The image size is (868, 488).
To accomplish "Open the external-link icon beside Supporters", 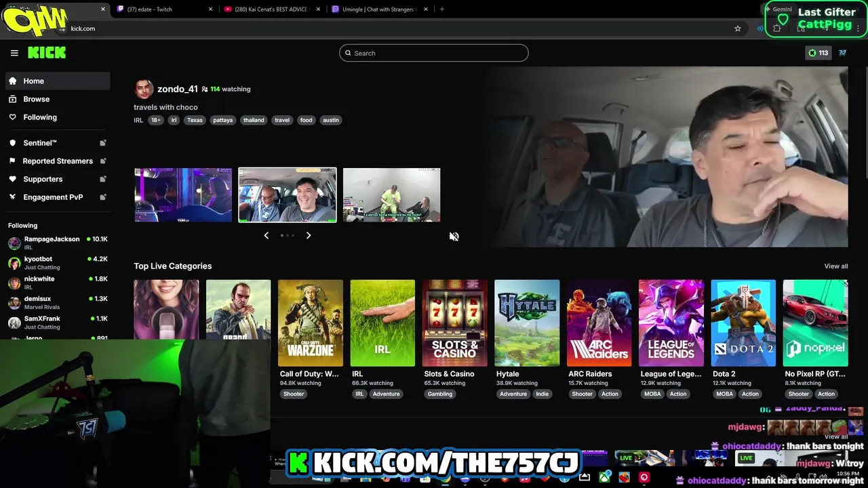I will tap(103, 179).
